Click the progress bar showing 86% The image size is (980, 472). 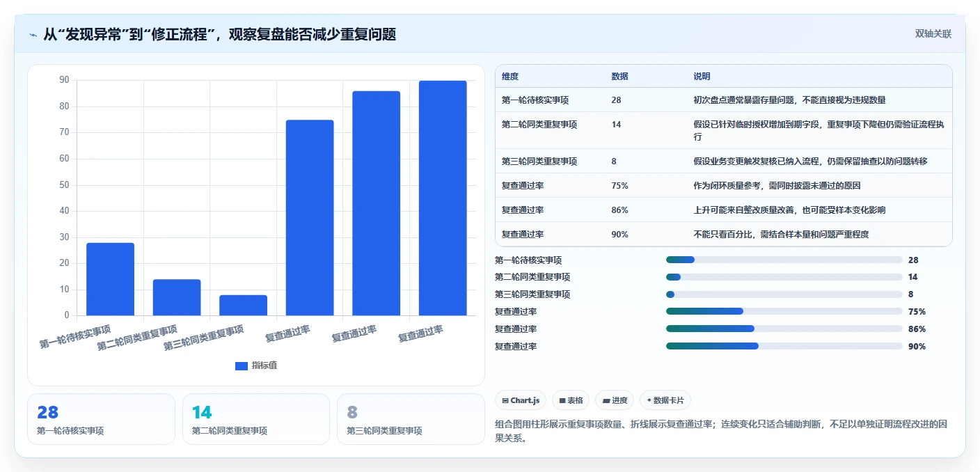pyautogui.click(x=784, y=329)
